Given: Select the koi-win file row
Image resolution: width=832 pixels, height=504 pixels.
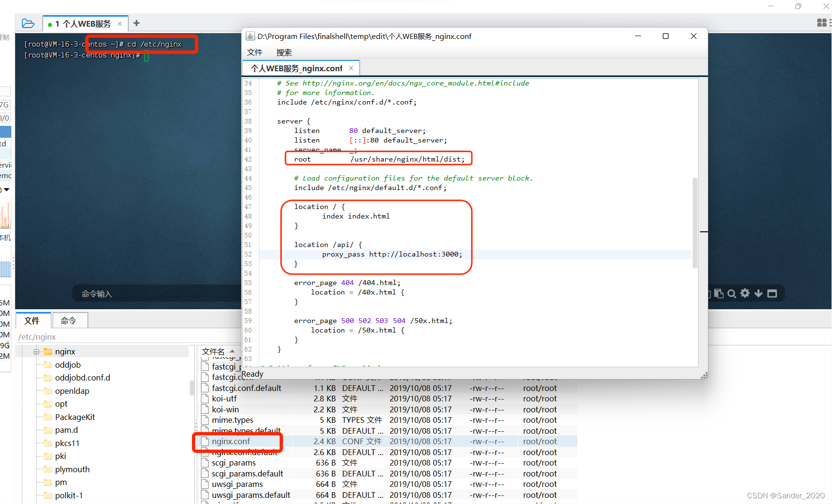Looking at the screenshot, I should [x=388, y=409].
